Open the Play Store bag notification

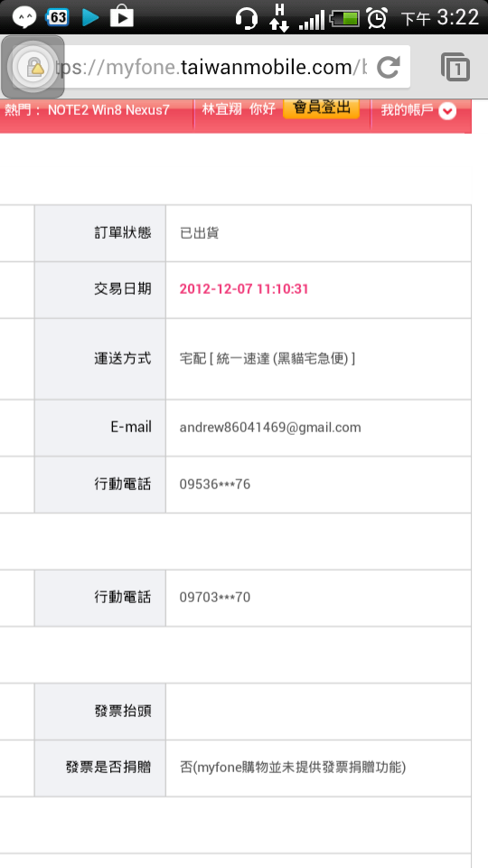click(122, 16)
